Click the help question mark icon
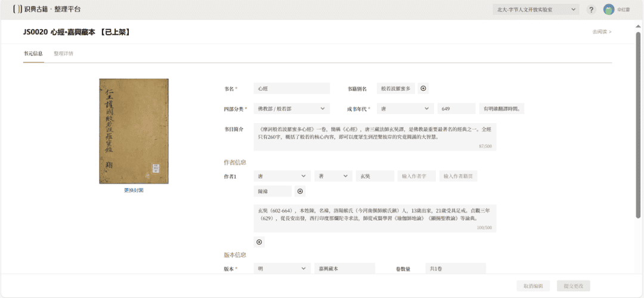The image size is (644, 298). click(x=590, y=10)
